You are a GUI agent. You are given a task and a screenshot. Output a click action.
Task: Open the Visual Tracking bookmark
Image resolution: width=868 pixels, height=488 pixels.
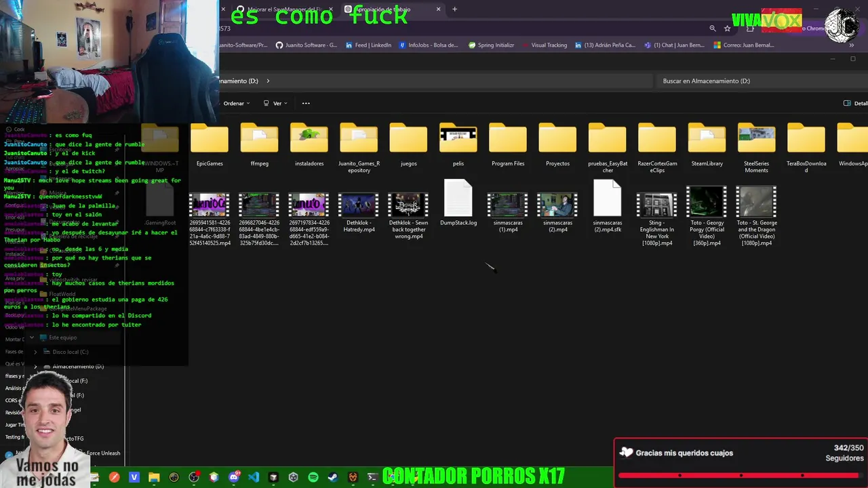tap(544, 45)
